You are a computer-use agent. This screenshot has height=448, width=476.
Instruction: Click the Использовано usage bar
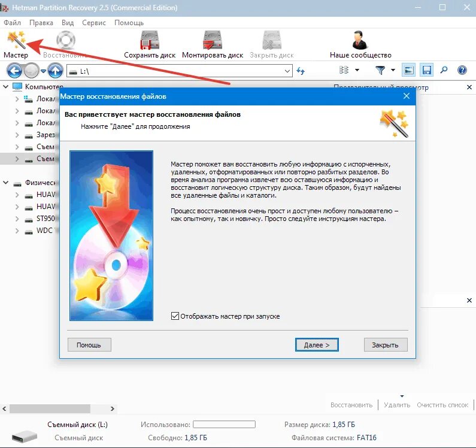[224, 424]
